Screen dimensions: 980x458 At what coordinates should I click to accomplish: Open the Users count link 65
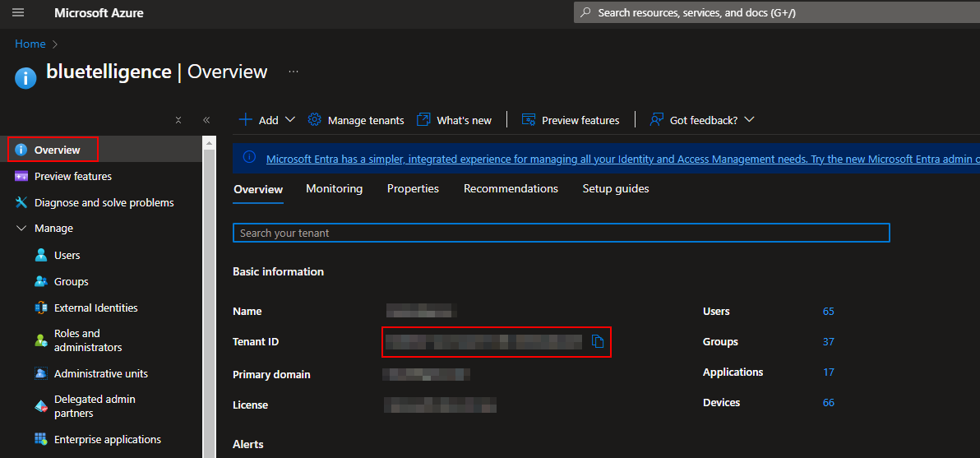click(828, 311)
